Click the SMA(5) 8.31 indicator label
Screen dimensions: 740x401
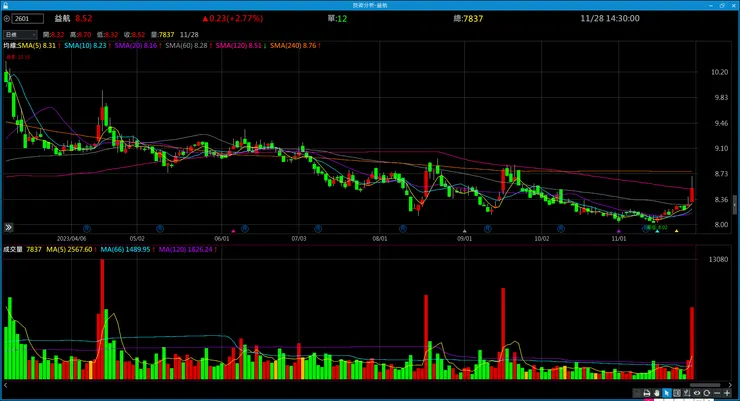pos(37,45)
